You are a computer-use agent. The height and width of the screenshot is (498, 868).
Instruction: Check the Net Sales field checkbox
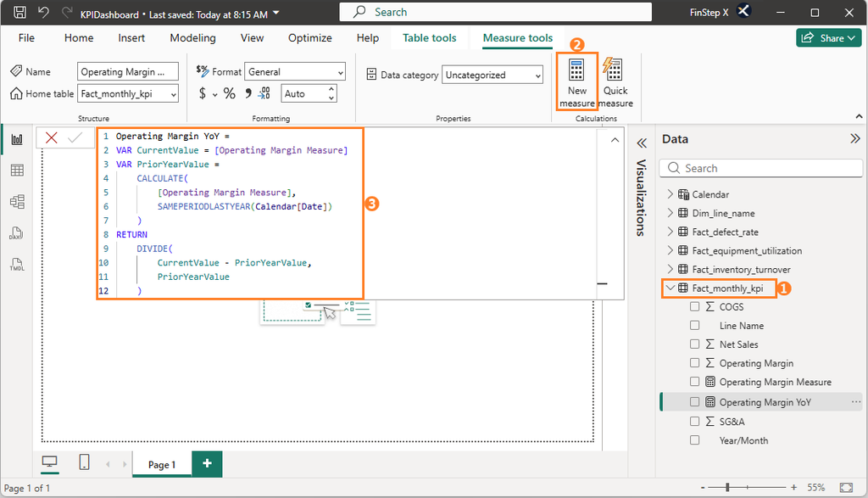point(695,344)
